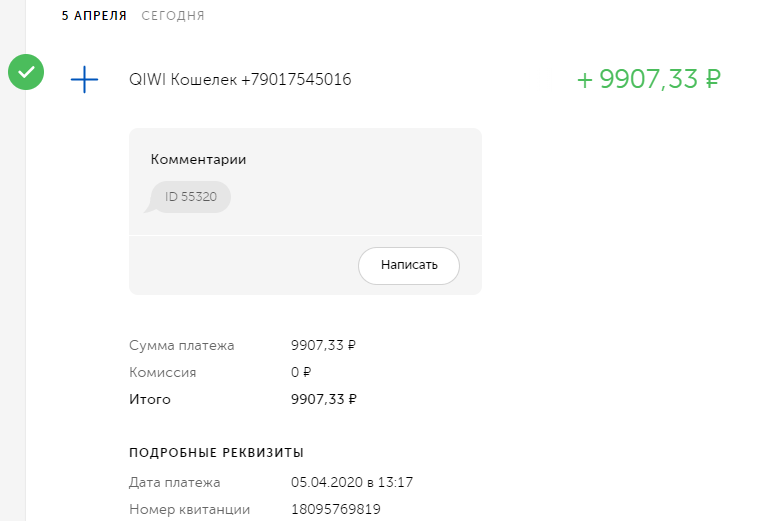This screenshot has height=521, width=773.
Task: Click the Итого label
Action: 150,400
